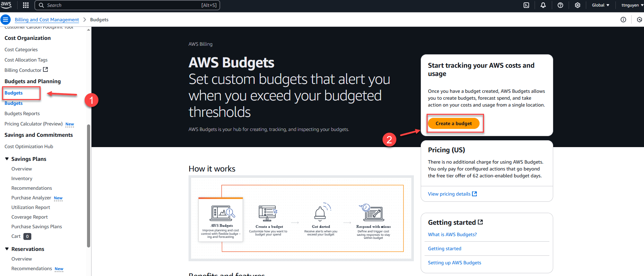This screenshot has height=276, width=644.
Task: Open the help question mark icon
Action: click(560, 5)
